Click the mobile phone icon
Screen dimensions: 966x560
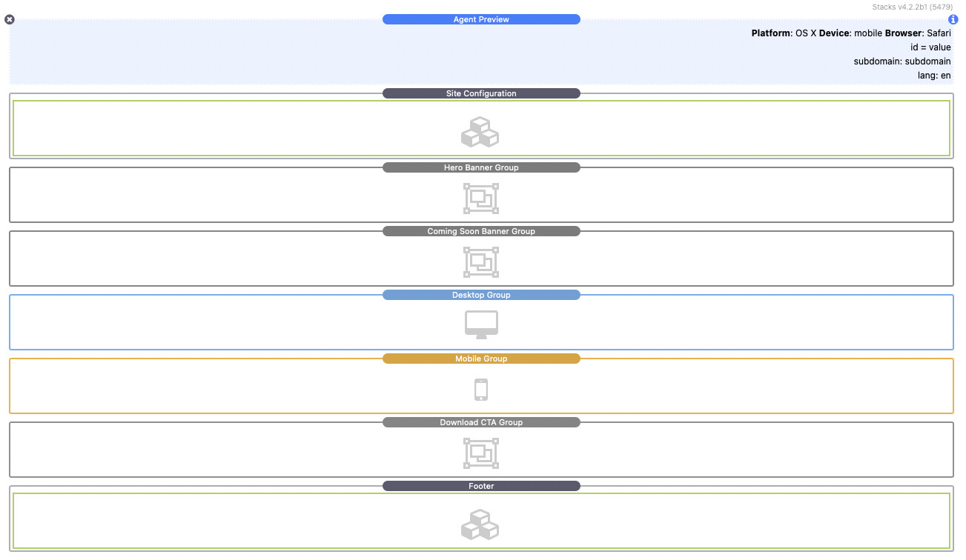481,390
